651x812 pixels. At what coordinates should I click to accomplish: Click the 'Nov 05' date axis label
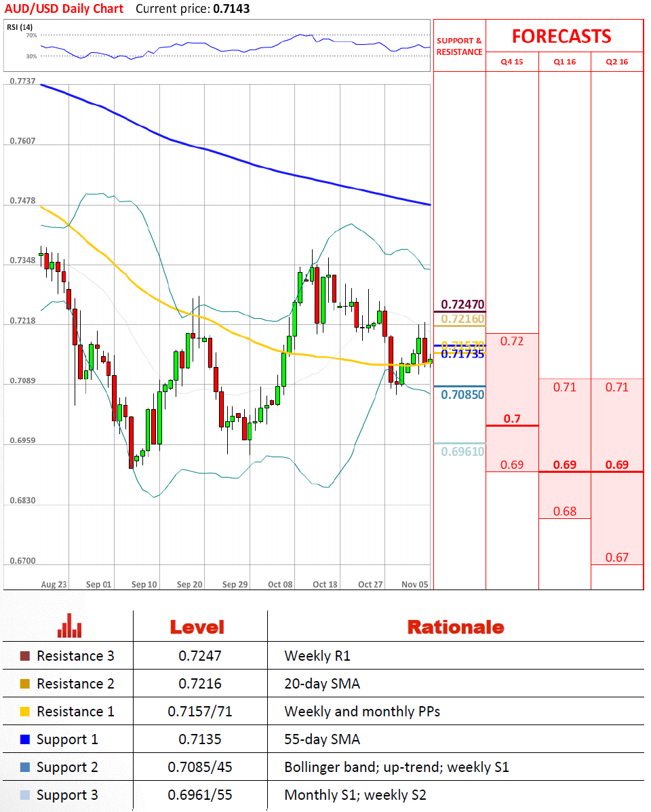[414, 584]
